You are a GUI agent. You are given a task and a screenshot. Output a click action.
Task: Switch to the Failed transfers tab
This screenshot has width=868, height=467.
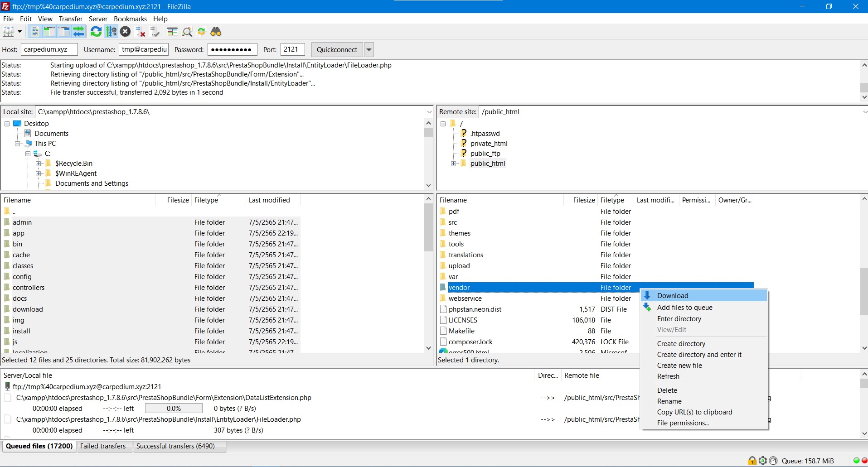pos(103,446)
